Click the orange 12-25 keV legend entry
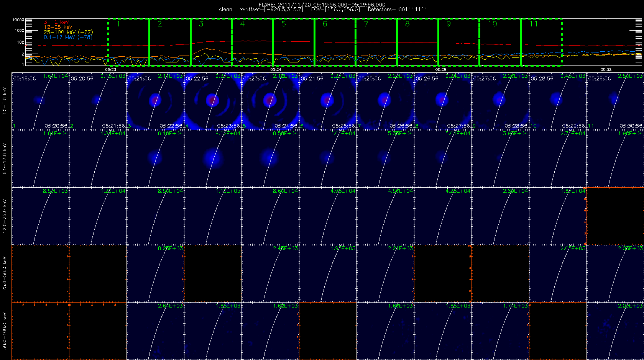Screen dimensions: 644x360 pyautogui.click(x=58, y=27)
